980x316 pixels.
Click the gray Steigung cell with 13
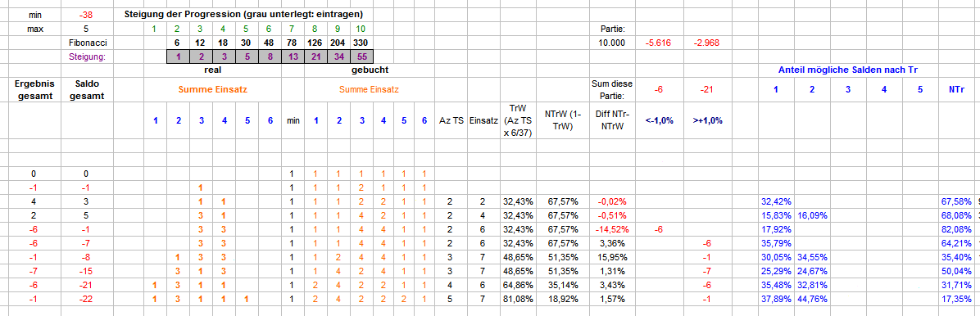[293, 56]
